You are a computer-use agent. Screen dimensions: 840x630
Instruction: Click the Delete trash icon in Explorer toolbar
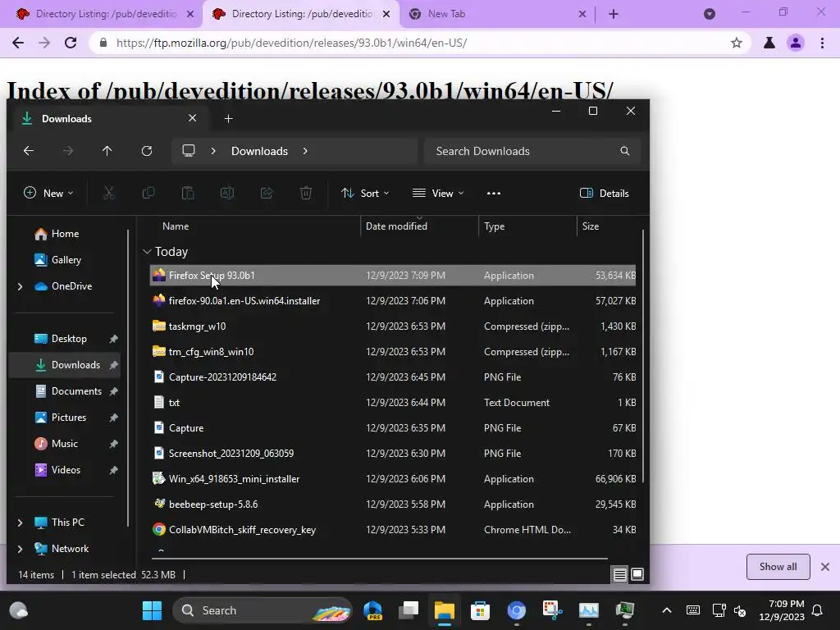click(x=306, y=193)
